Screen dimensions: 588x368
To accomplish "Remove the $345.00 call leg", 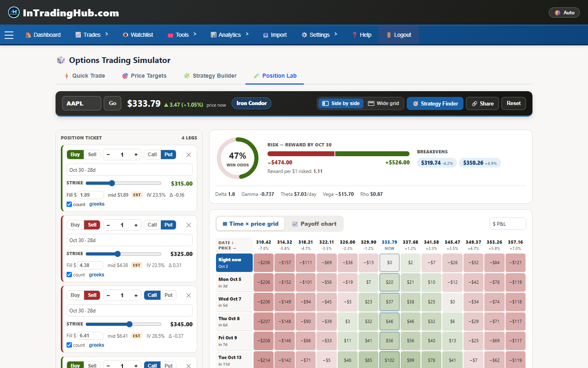I will coord(189,295).
